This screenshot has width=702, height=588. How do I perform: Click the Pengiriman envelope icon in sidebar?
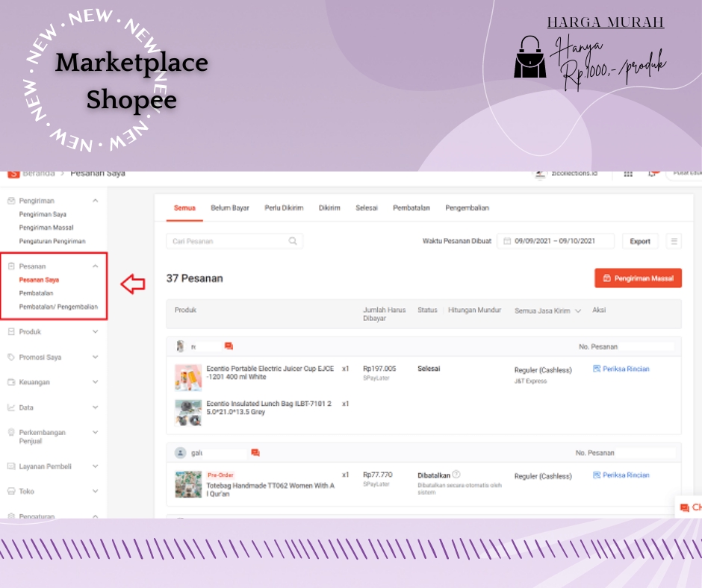tap(12, 199)
